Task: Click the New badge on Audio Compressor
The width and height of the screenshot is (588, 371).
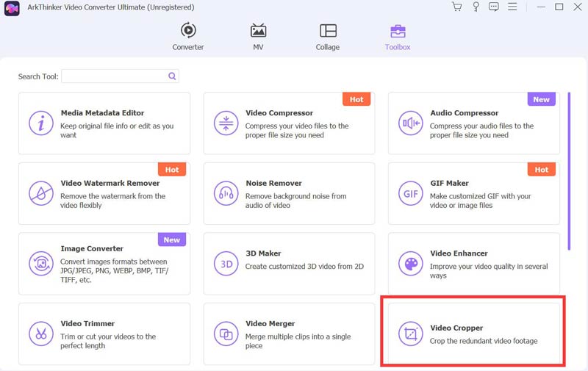Action: [541, 99]
